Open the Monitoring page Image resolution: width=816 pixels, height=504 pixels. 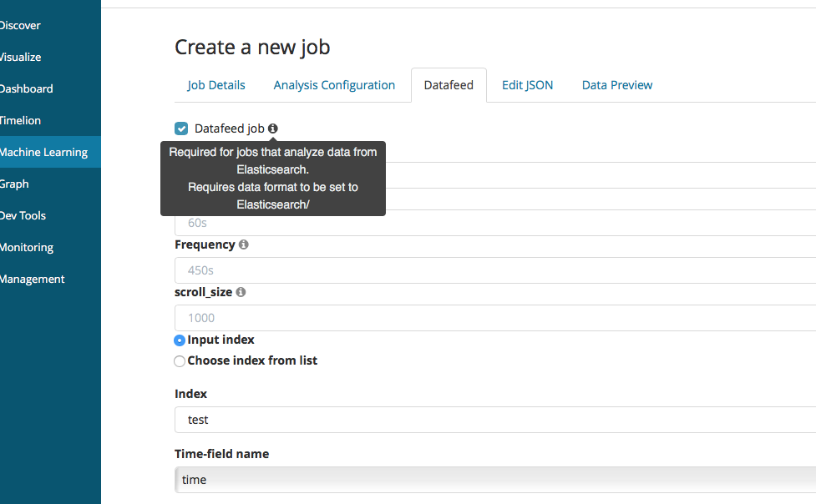point(26,248)
